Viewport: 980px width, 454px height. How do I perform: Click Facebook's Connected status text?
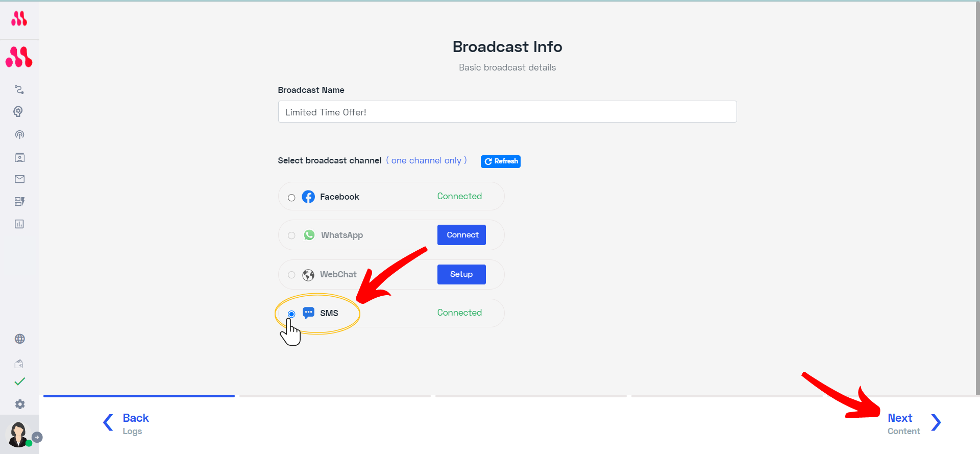click(x=459, y=196)
